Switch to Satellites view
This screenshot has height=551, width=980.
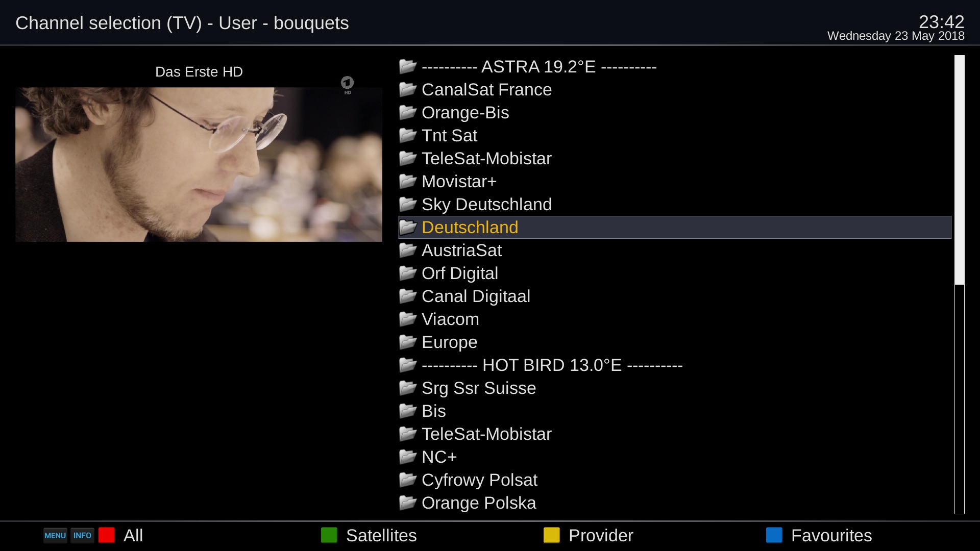pyautogui.click(x=381, y=535)
